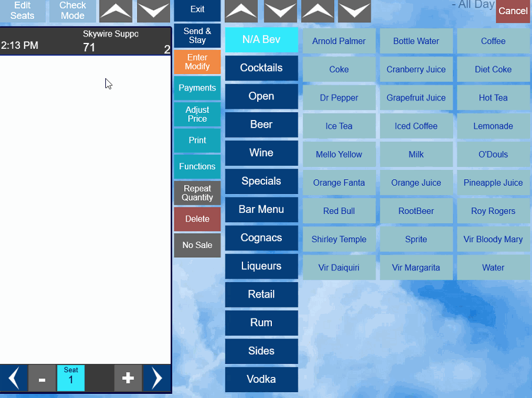The image size is (532, 398).
Task: Open the Sides category
Action: coord(261,351)
